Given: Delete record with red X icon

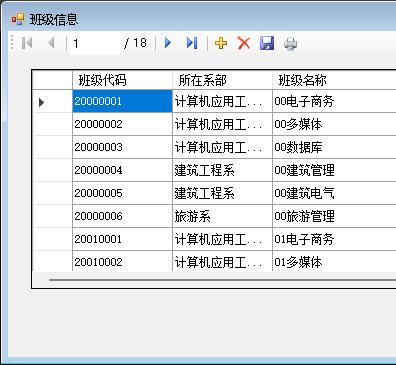Looking at the screenshot, I should (x=244, y=43).
